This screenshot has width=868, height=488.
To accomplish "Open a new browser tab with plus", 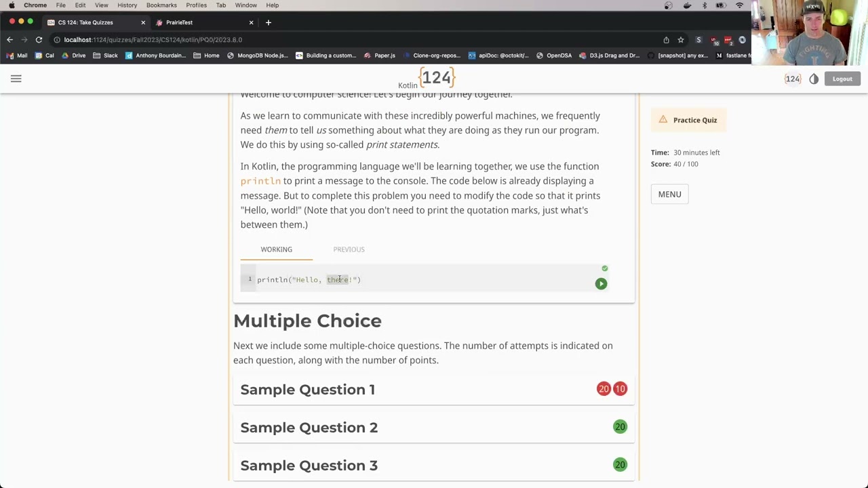I will [269, 22].
